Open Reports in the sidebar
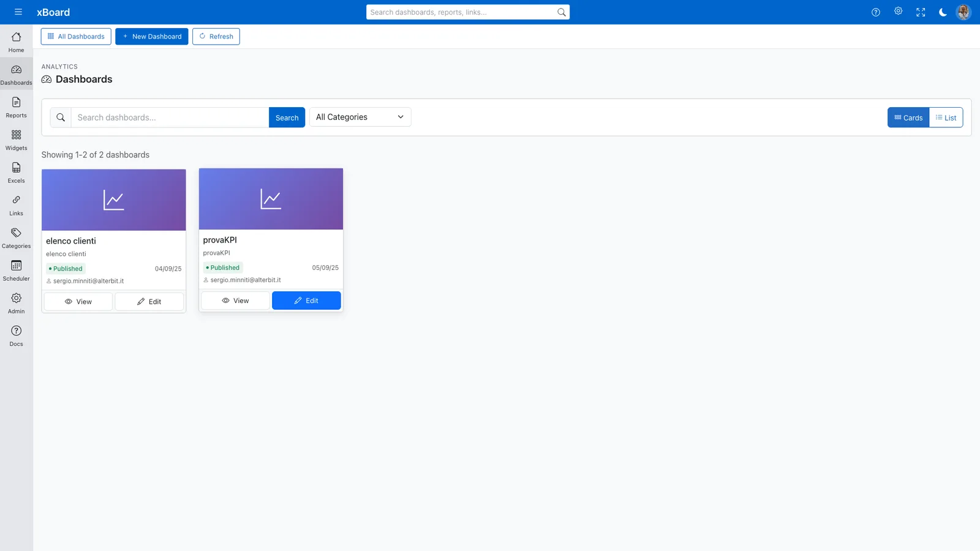This screenshot has width=980, height=551. (x=17, y=107)
